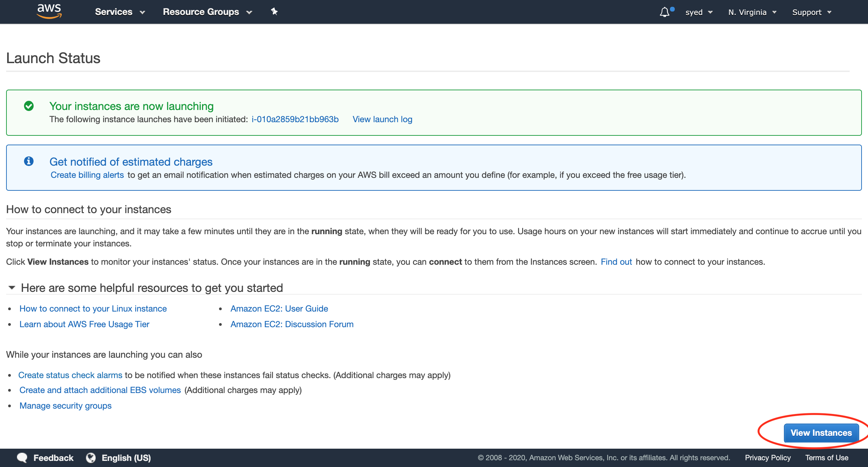Image resolution: width=868 pixels, height=467 pixels.
Task: Click Create billing alerts link
Action: click(x=87, y=175)
